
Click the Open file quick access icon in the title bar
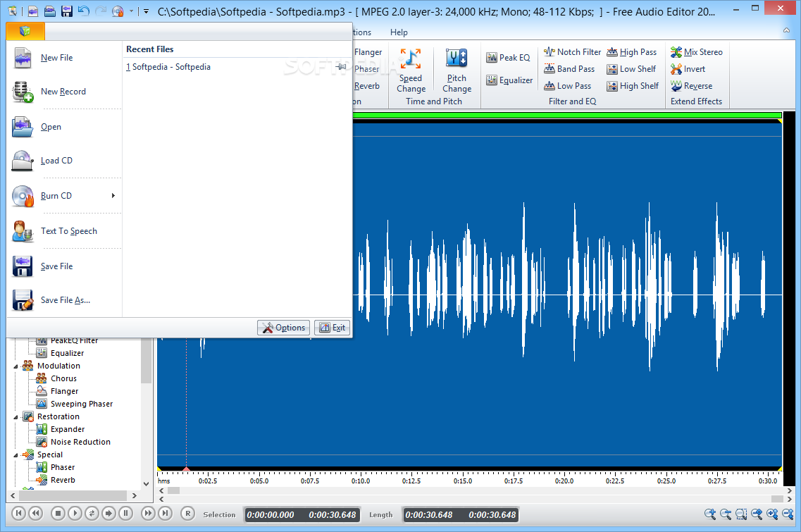50,11
